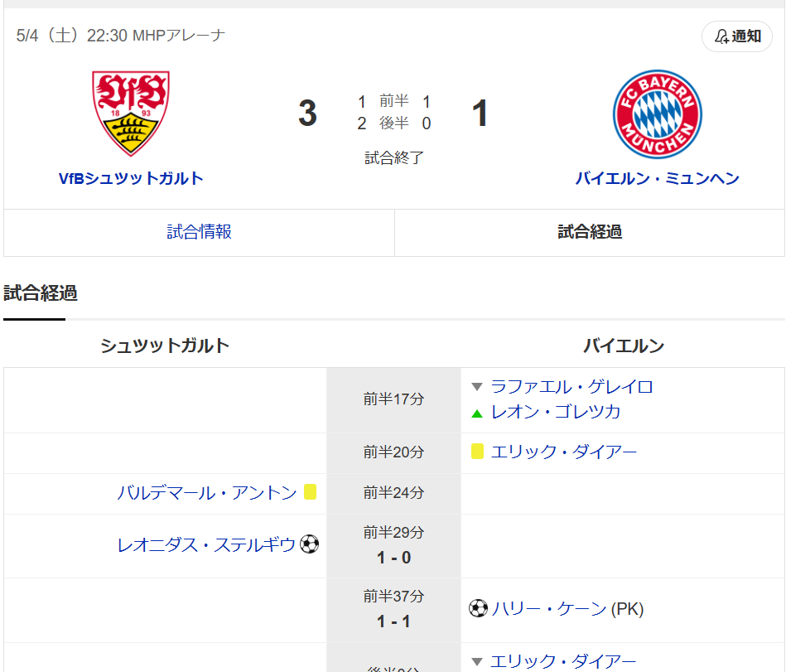Click the goal ball icon beside ハリー・ケーン
This screenshot has height=672, width=786.
coord(478,609)
